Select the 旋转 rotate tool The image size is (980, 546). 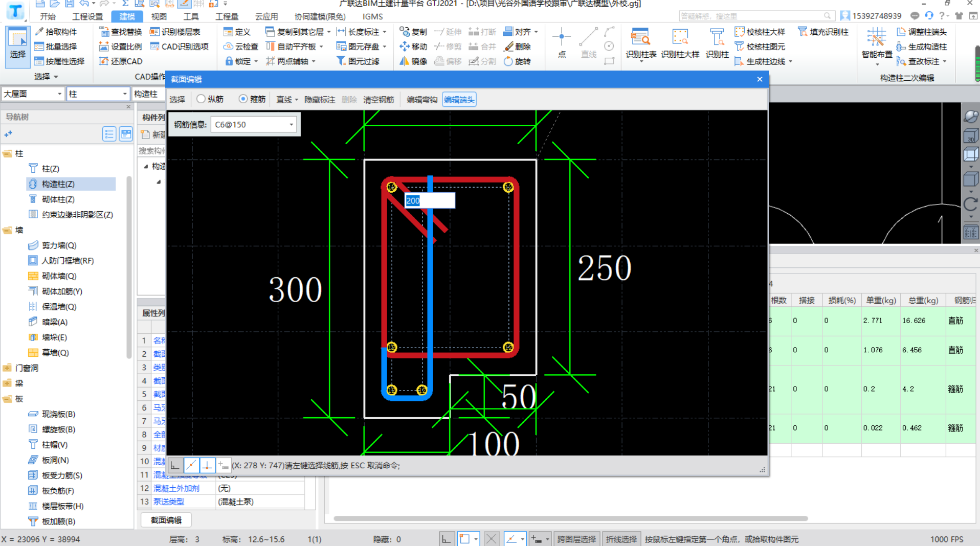pos(518,61)
